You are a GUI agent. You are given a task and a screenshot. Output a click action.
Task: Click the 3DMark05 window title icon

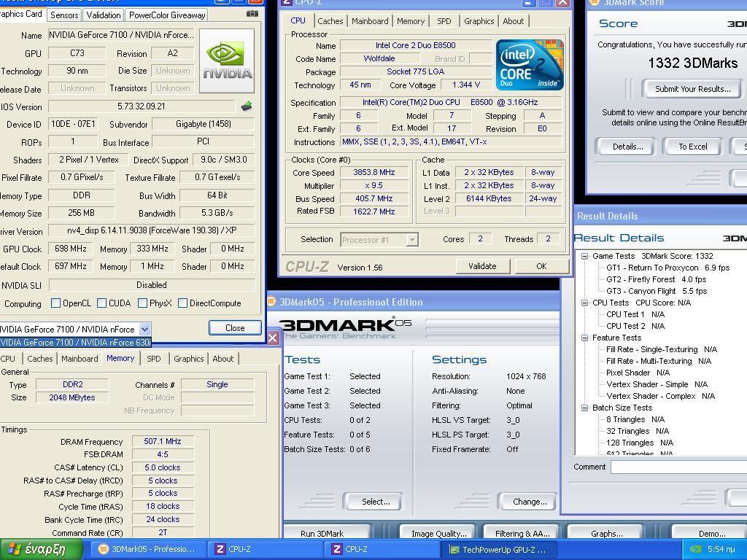[x=271, y=301]
